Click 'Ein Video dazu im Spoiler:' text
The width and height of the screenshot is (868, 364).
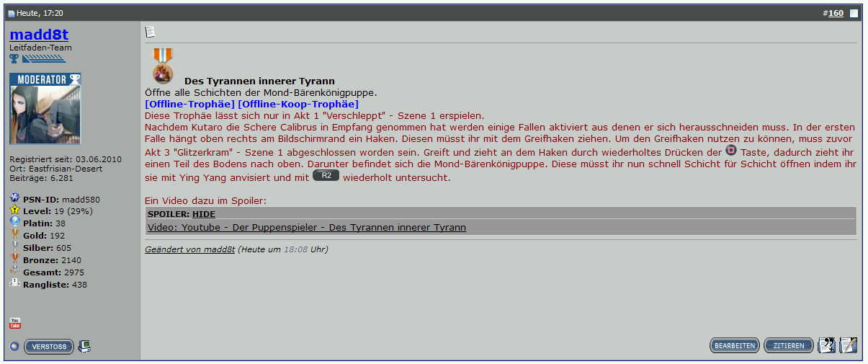pyautogui.click(x=205, y=201)
